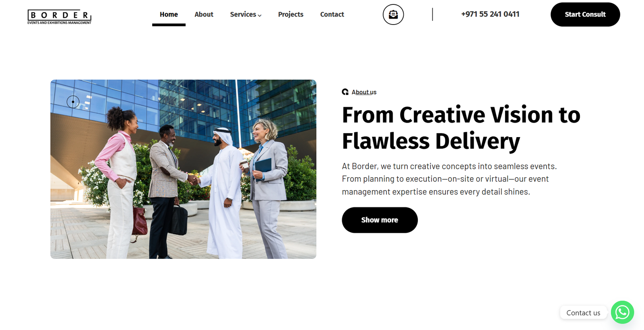Go to the About page
This screenshot has height=330, width=644.
coord(204,14)
